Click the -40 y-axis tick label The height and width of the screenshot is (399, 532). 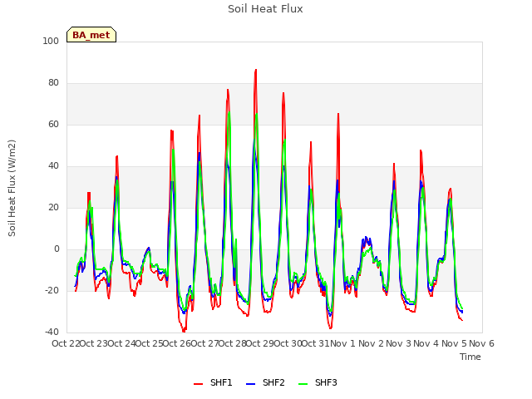pyautogui.click(x=52, y=332)
